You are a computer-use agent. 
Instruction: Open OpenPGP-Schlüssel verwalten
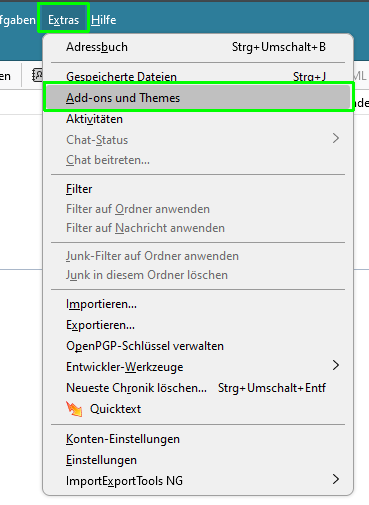coord(198,346)
